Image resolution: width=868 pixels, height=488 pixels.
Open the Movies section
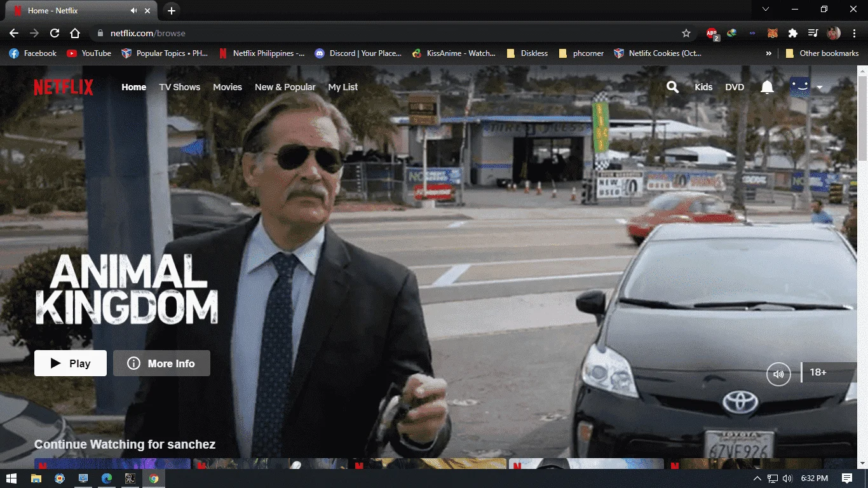click(227, 87)
